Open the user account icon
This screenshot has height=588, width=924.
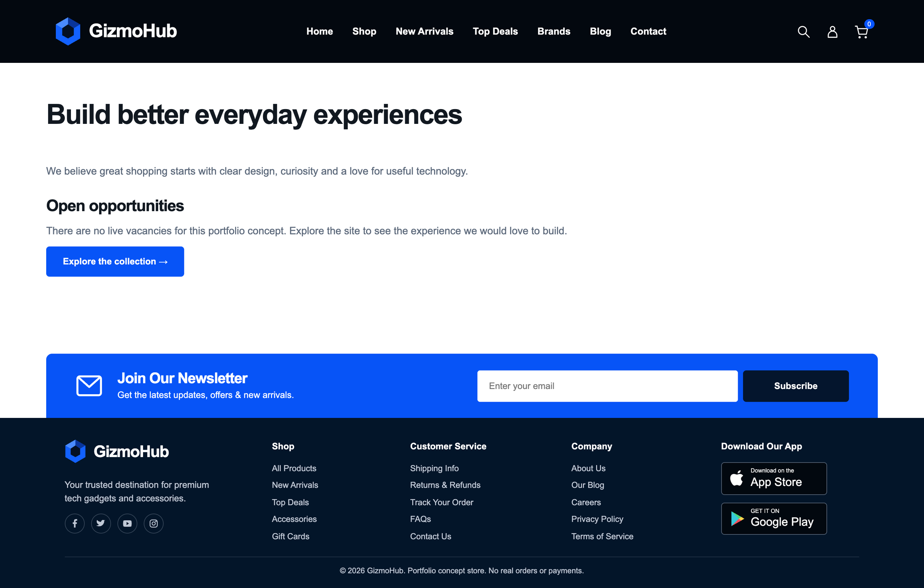click(832, 31)
